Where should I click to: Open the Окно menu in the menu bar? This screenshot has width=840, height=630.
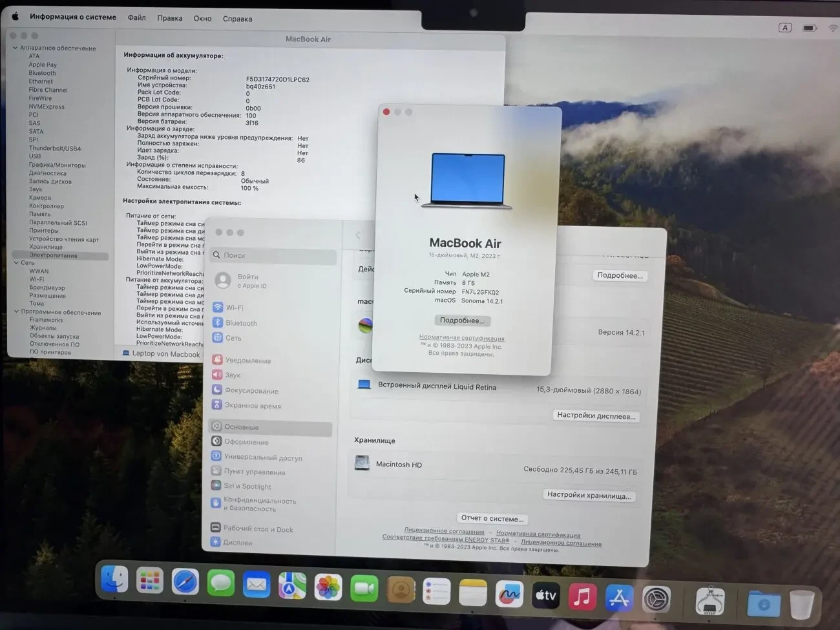202,18
